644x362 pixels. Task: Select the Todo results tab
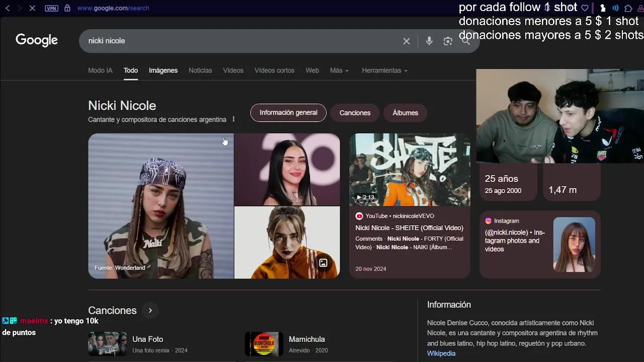tap(131, 70)
